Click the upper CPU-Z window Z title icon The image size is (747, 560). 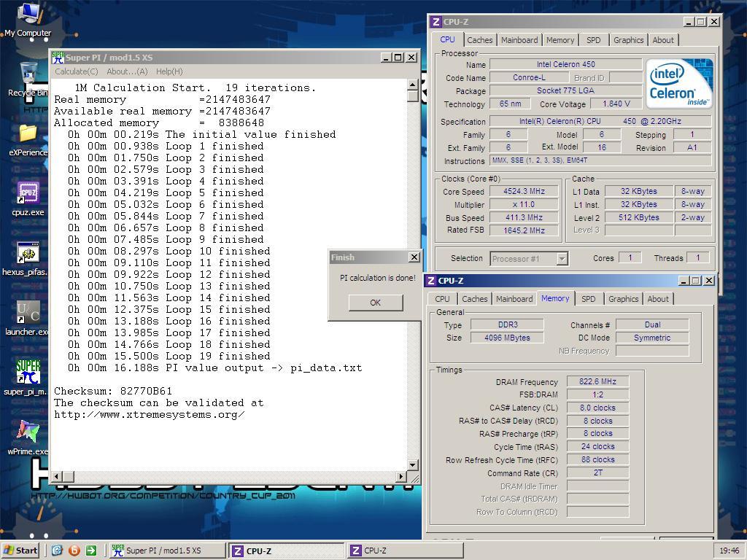coord(436,22)
